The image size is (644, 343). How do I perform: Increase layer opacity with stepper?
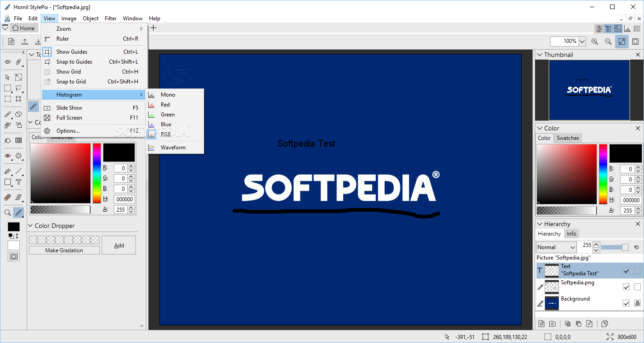(x=596, y=245)
